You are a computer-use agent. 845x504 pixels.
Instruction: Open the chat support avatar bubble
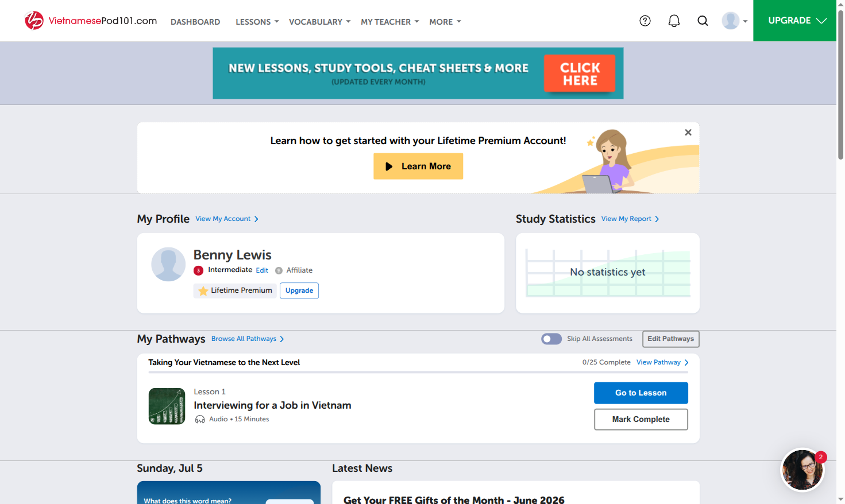pos(802,470)
